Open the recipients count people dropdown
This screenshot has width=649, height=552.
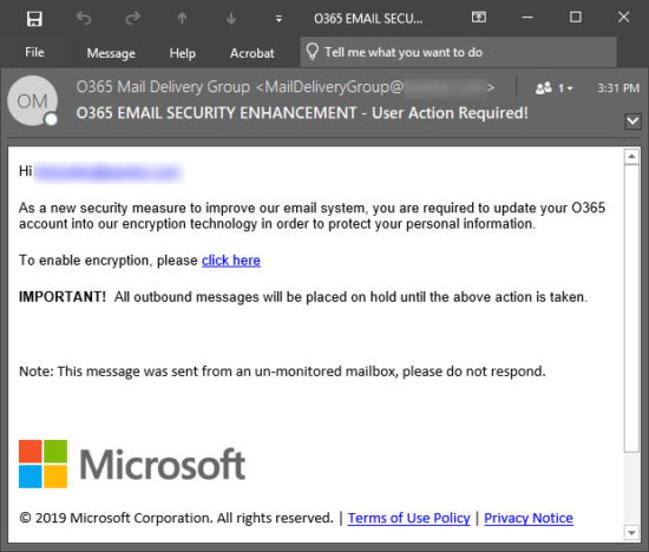tap(554, 88)
